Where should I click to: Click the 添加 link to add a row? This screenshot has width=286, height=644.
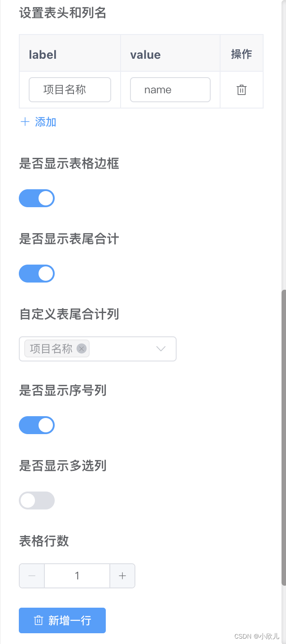pos(45,122)
